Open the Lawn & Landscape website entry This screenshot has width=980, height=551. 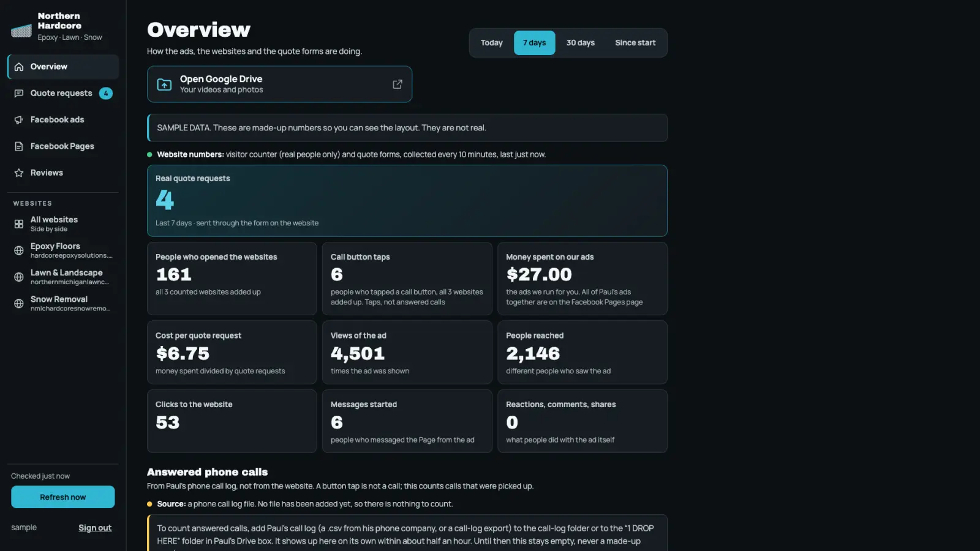(x=63, y=277)
